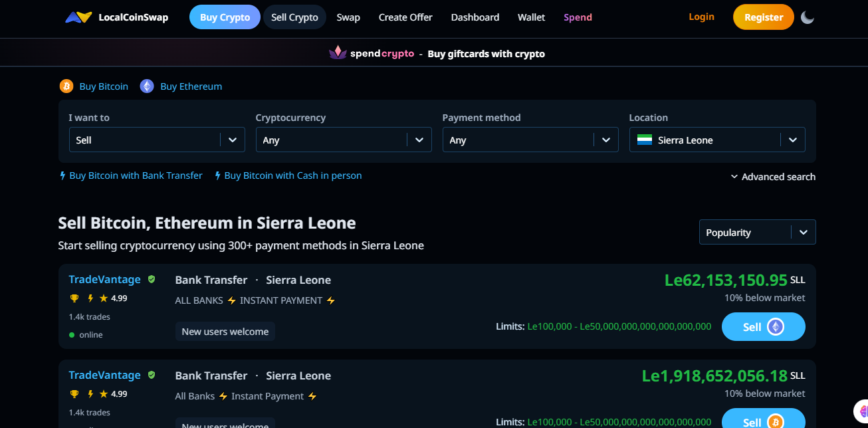Image resolution: width=868 pixels, height=428 pixels.
Task: Click New users welcome tag on first offer
Action: (x=225, y=332)
